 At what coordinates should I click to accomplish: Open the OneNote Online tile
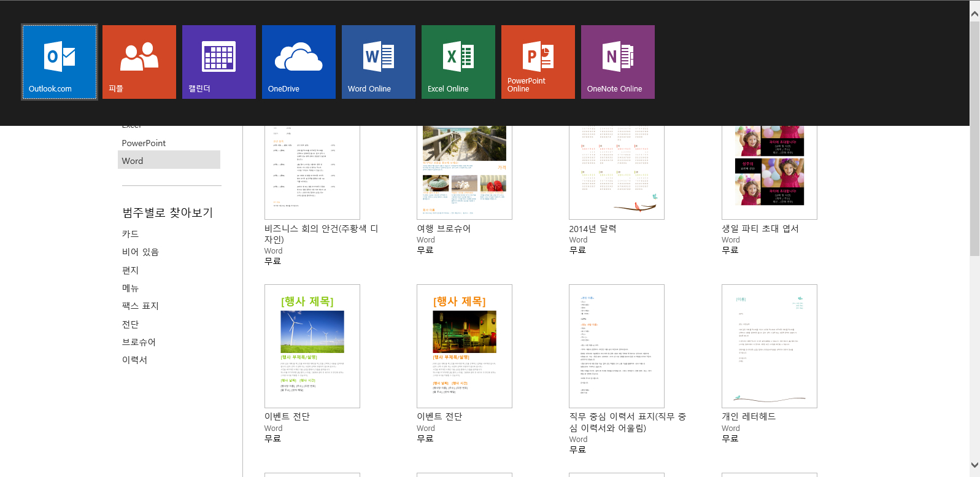tap(618, 62)
